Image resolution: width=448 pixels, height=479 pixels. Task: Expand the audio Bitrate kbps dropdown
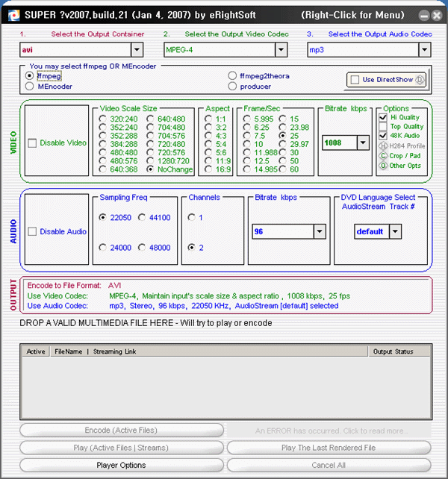pos(320,231)
